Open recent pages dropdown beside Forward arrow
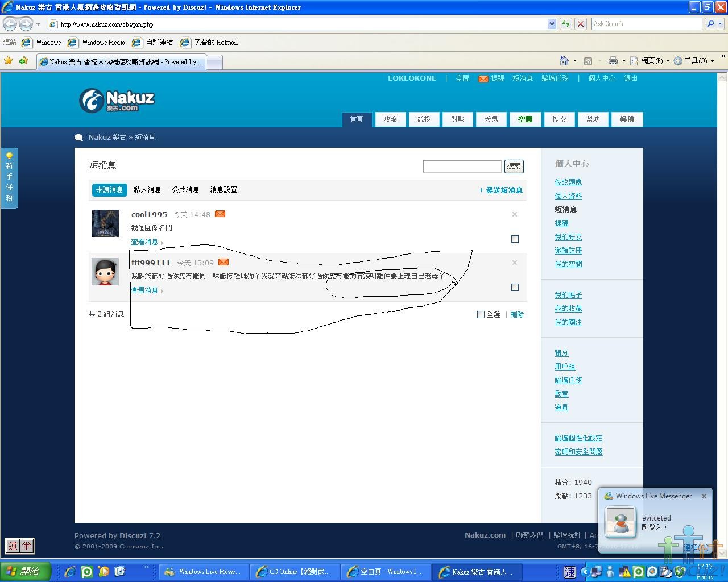The image size is (728, 582). [38, 24]
